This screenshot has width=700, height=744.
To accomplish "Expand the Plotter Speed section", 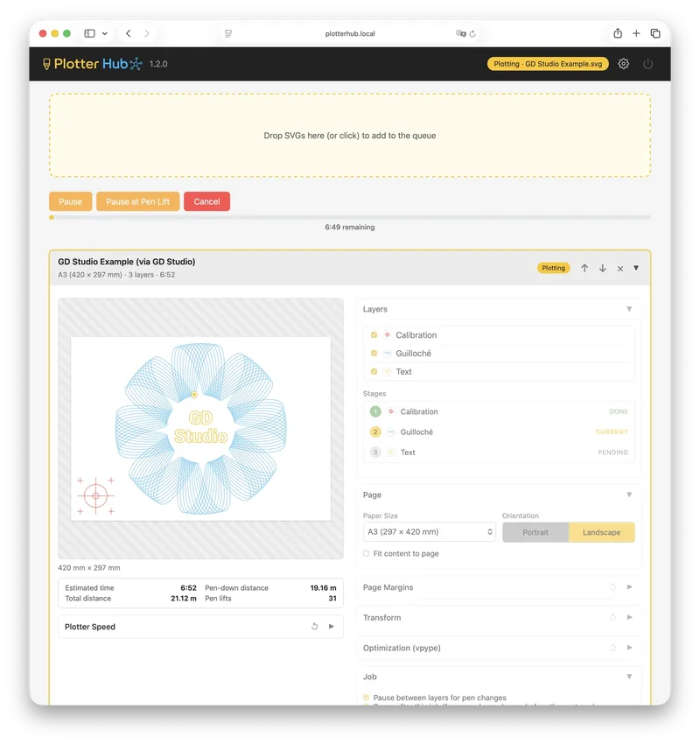I will (x=332, y=627).
